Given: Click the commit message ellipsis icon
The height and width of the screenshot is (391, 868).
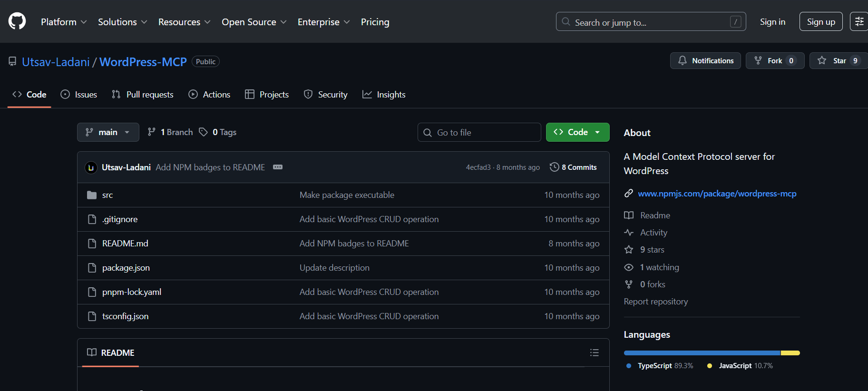Looking at the screenshot, I should 278,167.
